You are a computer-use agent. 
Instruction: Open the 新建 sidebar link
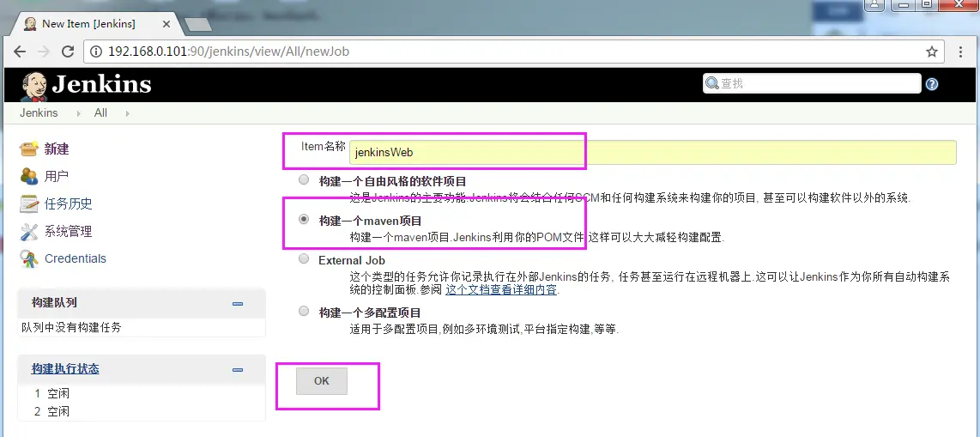pyautogui.click(x=57, y=149)
